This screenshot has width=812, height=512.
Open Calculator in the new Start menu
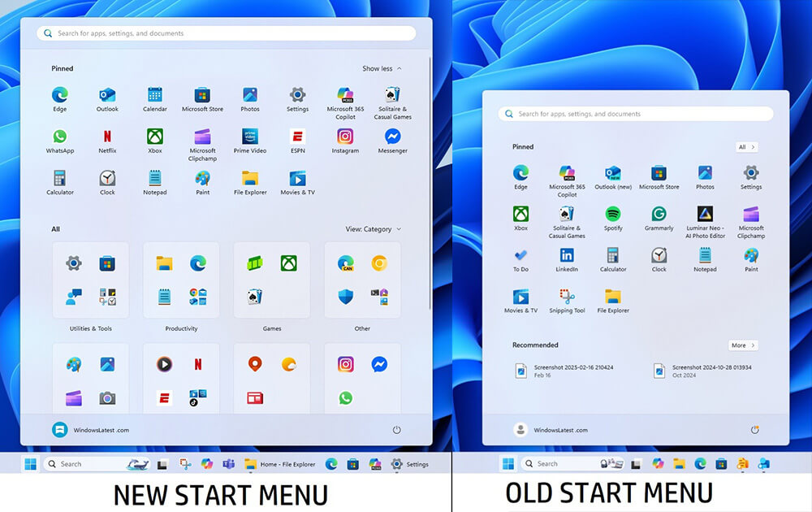tap(59, 182)
